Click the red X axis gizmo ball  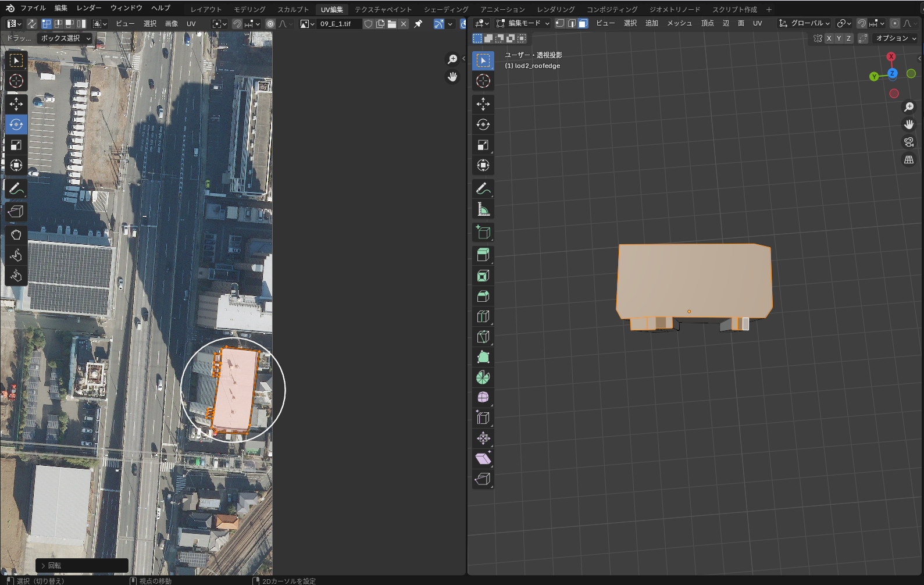pos(891,56)
